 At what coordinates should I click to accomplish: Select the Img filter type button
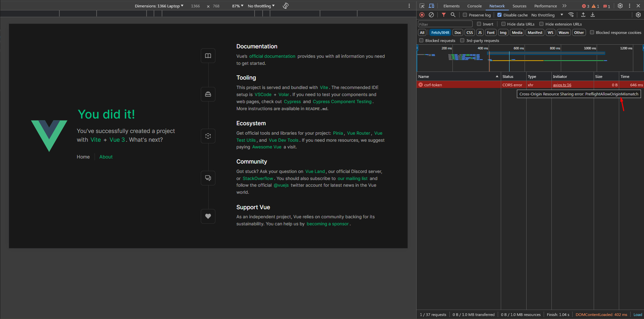[503, 33]
